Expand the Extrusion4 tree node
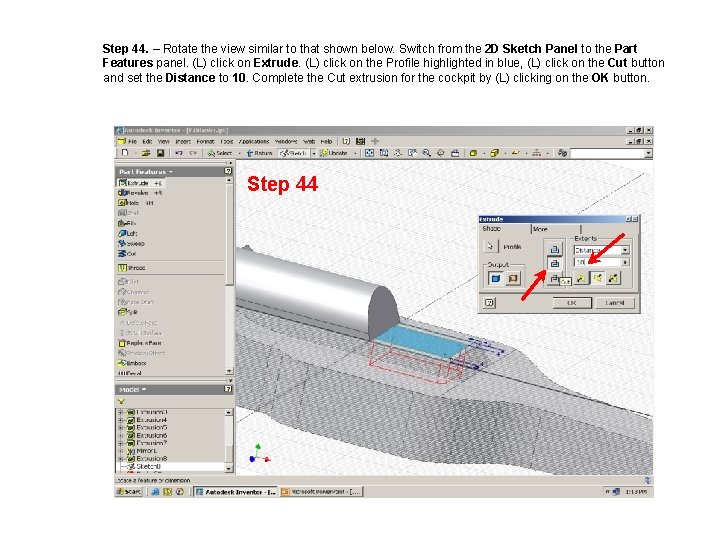Screen dimensions: 720x540 (121, 420)
